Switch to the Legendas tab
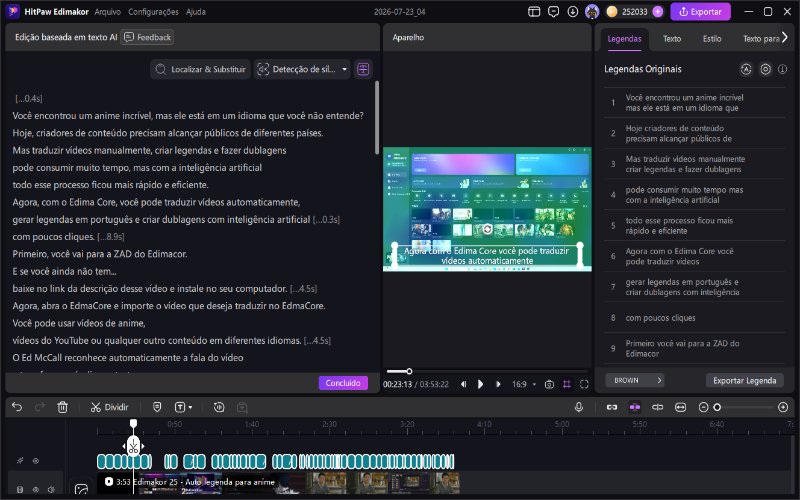The height and width of the screenshot is (500, 800). pyautogui.click(x=624, y=39)
